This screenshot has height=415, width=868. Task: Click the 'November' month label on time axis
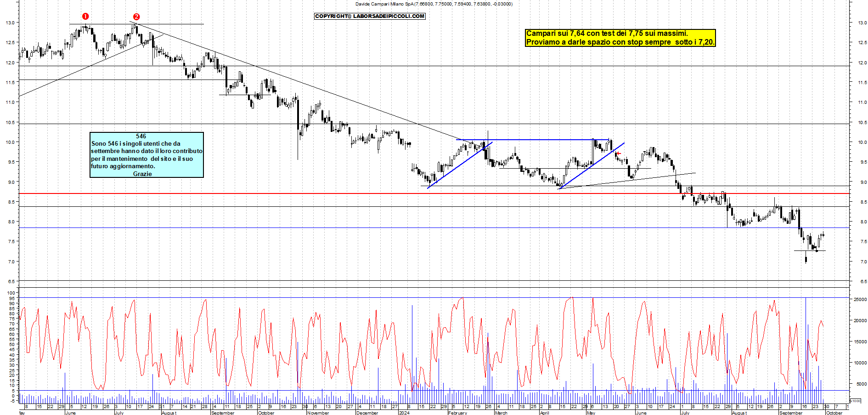[318, 413]
